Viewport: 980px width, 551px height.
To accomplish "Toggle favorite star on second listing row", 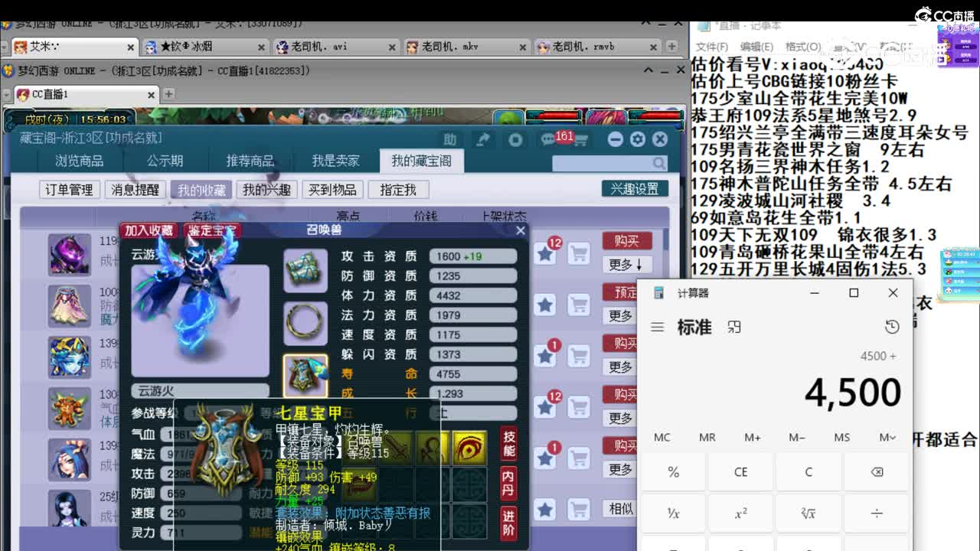I will coord(545,305).
